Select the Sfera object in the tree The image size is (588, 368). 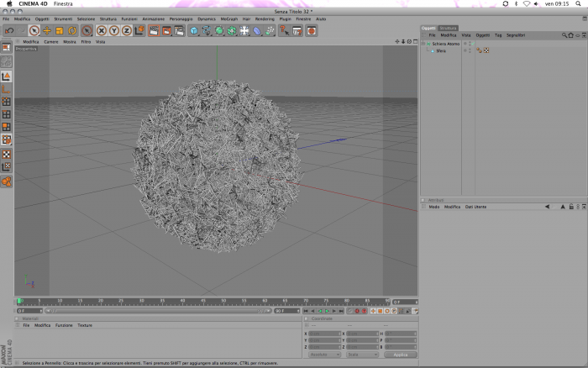(441, 51)
